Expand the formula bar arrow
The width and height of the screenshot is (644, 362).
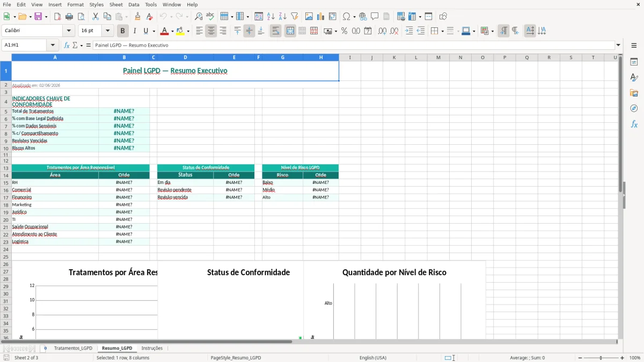click(x=618, y=45)
